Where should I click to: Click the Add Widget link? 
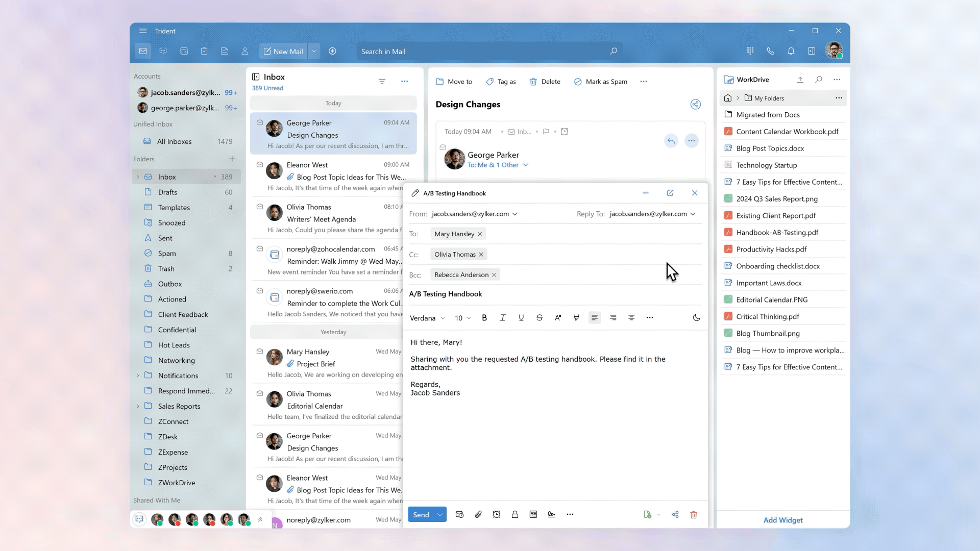(782, 520)
